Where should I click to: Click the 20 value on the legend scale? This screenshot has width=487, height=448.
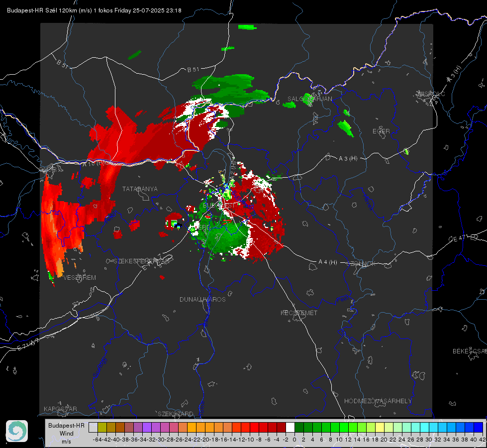pos(384,440)
